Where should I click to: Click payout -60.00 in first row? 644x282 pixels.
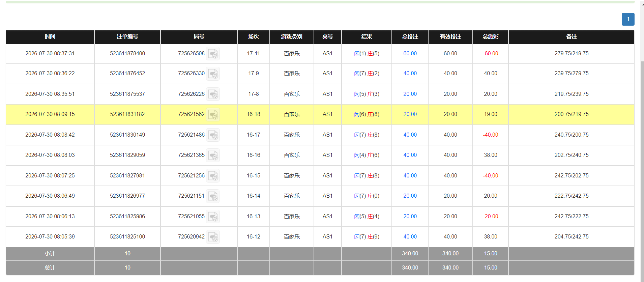(491, 54)
